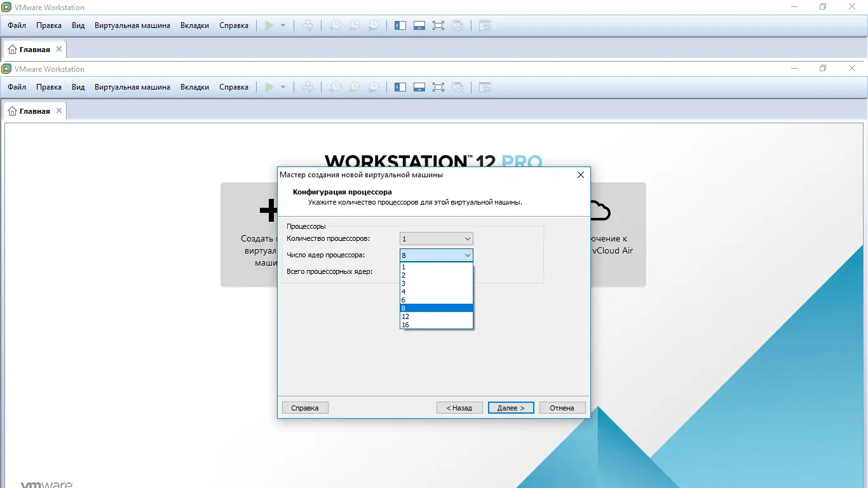Screen dimensions: 868x488
Task: Toggle library sidebar icon in lower window toolbar
Action: coord(400,87)
